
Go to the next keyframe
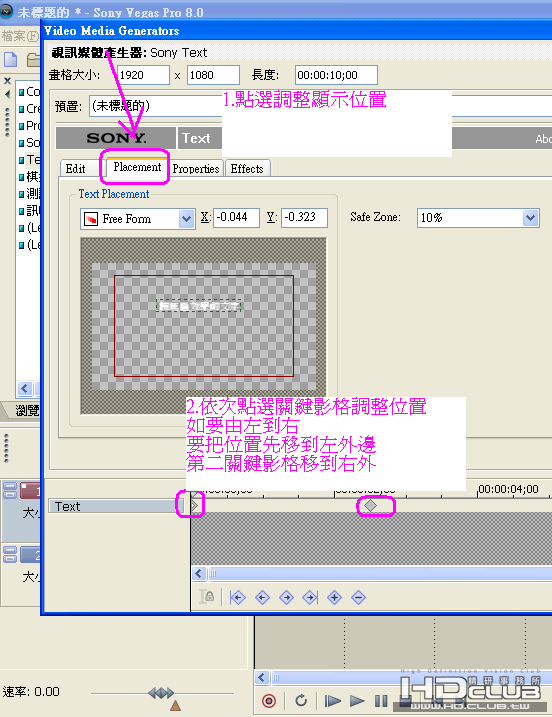click(x=286, y=597)
